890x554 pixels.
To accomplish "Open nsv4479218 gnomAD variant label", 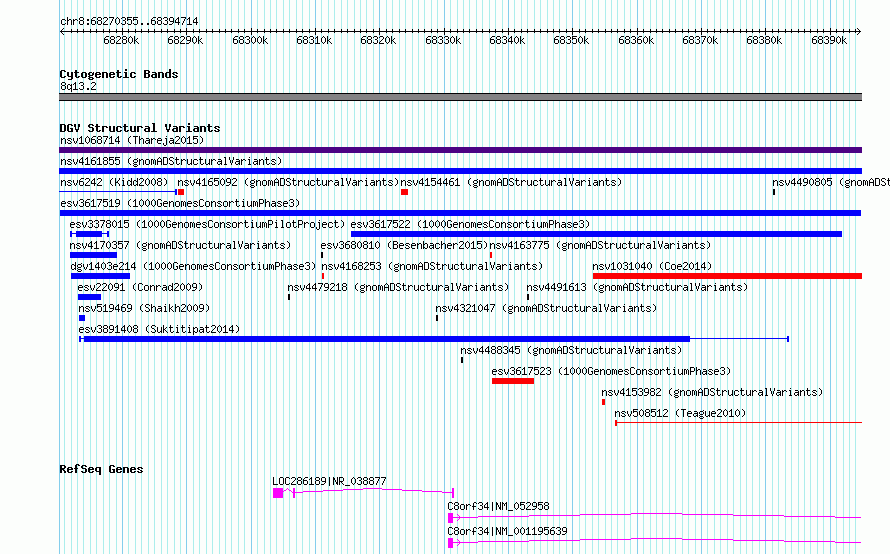I will point(398,287).
